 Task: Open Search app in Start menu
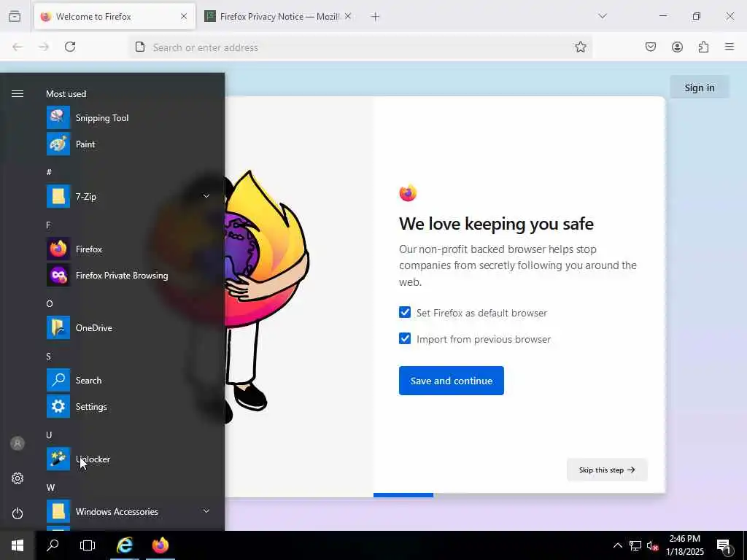point(128,380)
